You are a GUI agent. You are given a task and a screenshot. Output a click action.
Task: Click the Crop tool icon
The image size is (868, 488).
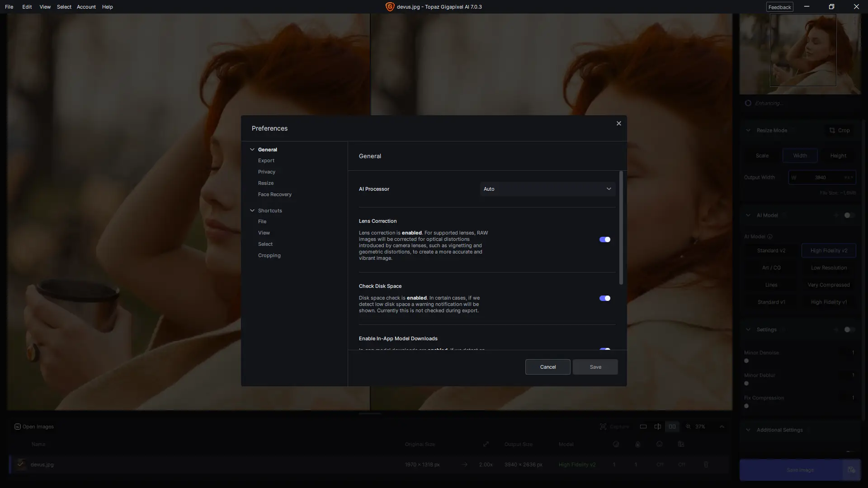[832, 130]
